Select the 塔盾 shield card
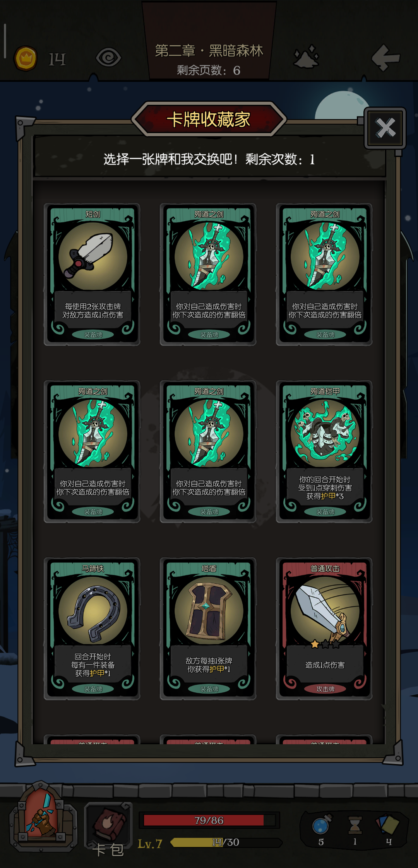418x868 pixels. point(208,629)
